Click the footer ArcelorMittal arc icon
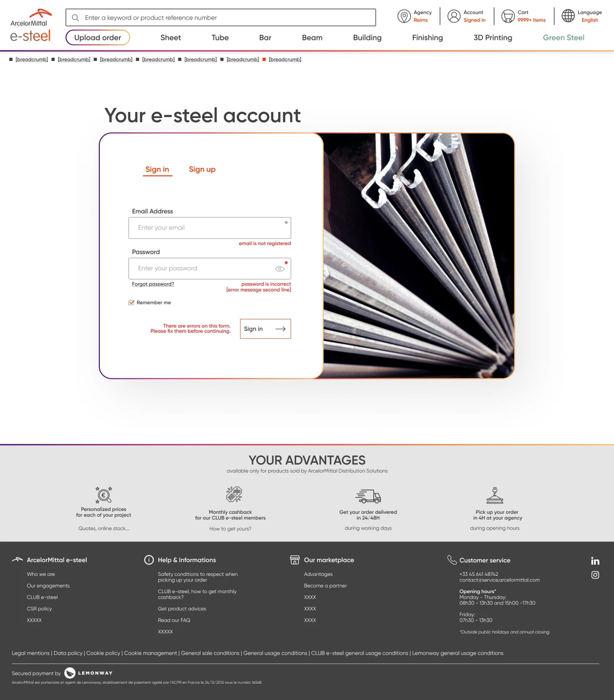This screenshot has height=700, width=614. point(17,560)
